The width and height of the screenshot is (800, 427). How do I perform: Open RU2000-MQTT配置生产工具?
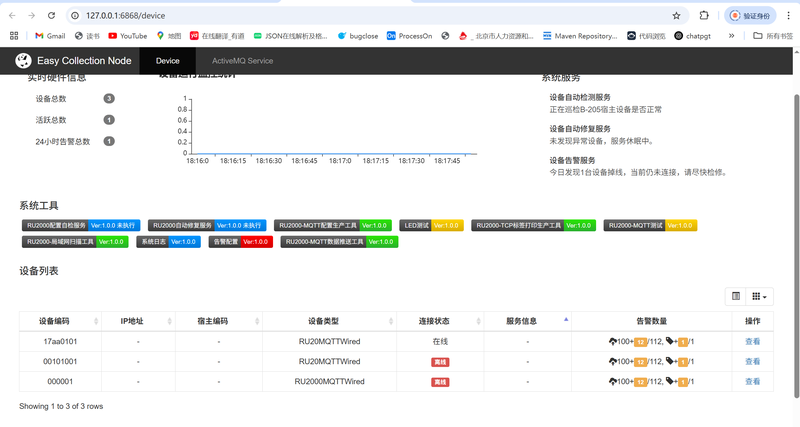(333, 225)
